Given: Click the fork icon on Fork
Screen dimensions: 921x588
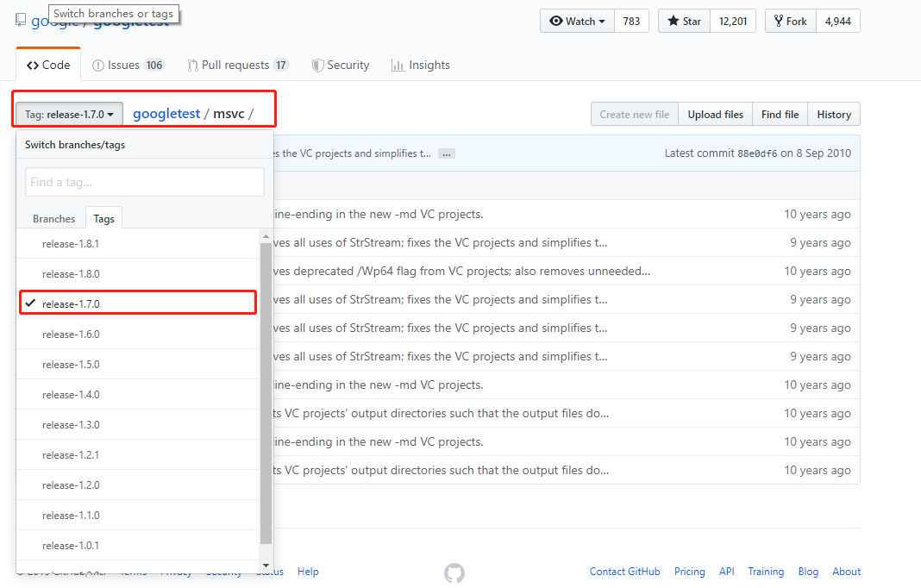Looking at the screenshot, I should tap(779, 22).
